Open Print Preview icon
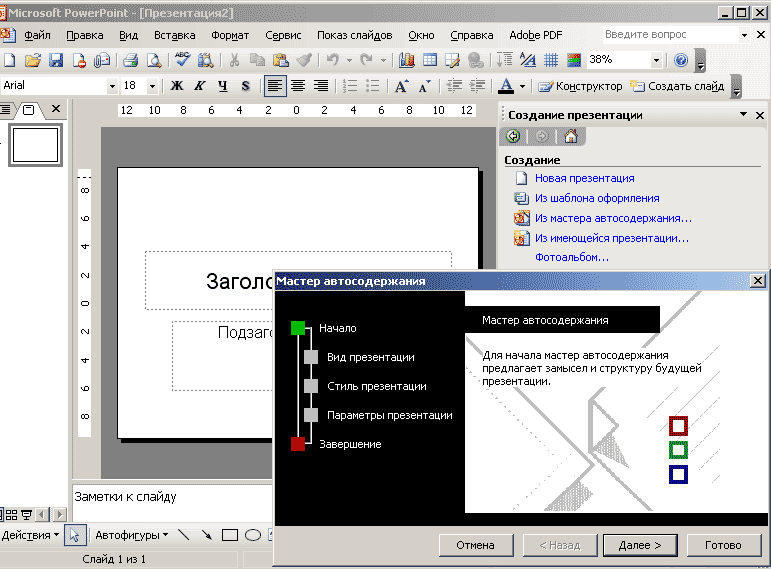771x569 pixels. click(154, 60)
